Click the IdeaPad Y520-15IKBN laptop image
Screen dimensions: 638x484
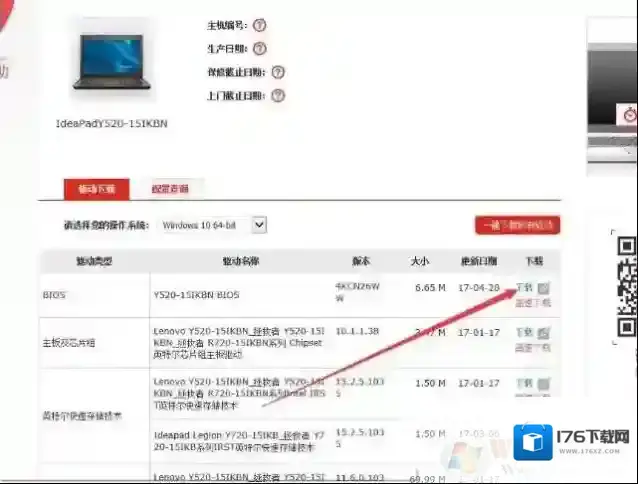coord(111,61)
